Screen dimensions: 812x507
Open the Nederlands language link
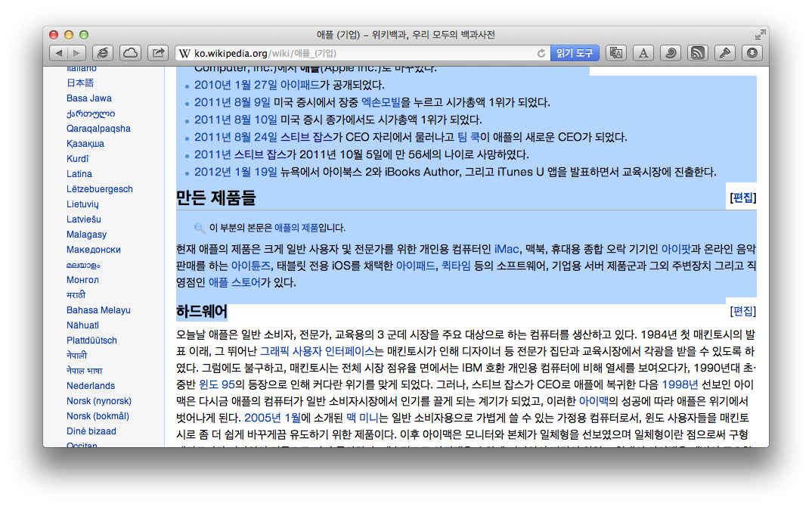[x=90, y=386]
